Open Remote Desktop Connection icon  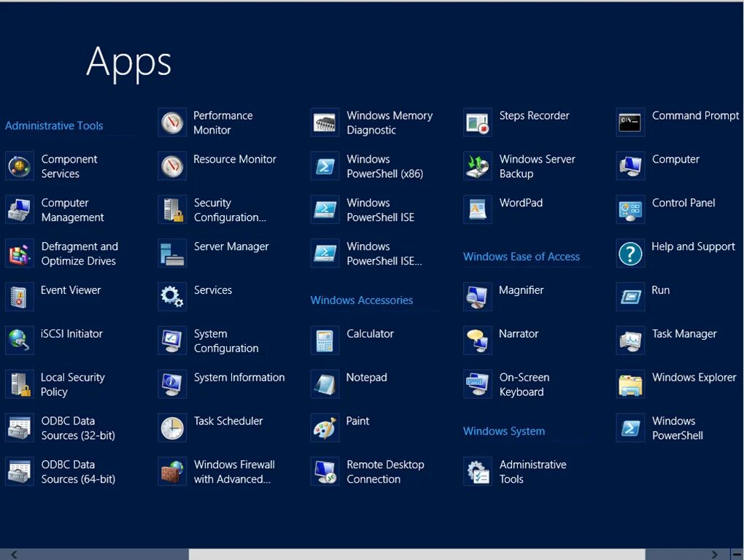click(x=325, y=471)
